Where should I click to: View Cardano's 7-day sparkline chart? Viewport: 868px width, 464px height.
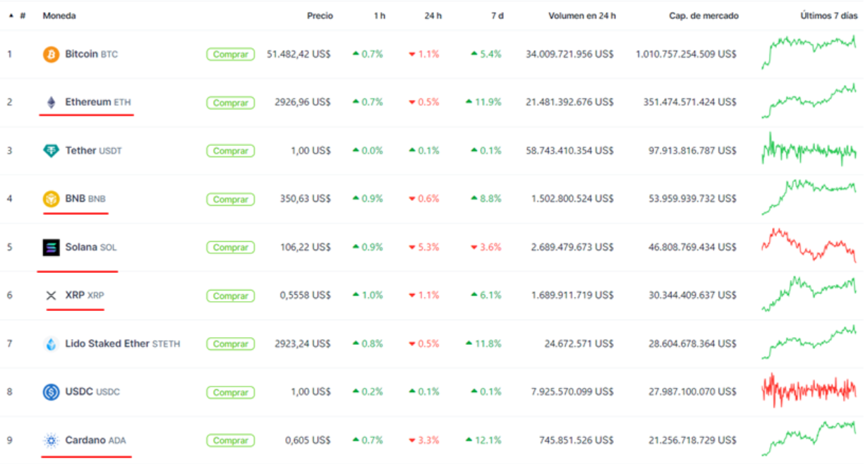point(809,438)
